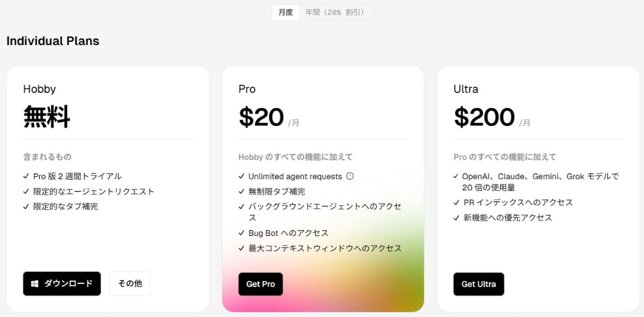The image size is (644, 317).
Task: Click checkmark beside Pro 版 2 週間トライアル
Action: 26,176
